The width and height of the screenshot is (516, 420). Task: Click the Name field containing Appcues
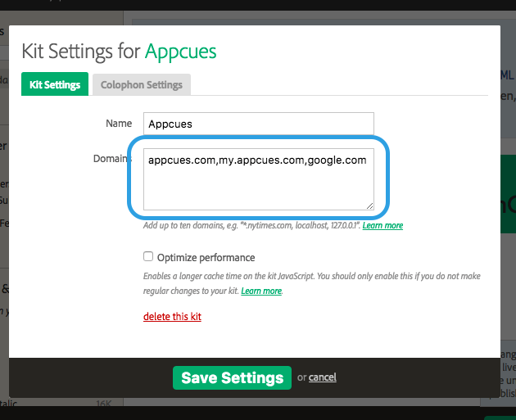(x=258, y=124)
